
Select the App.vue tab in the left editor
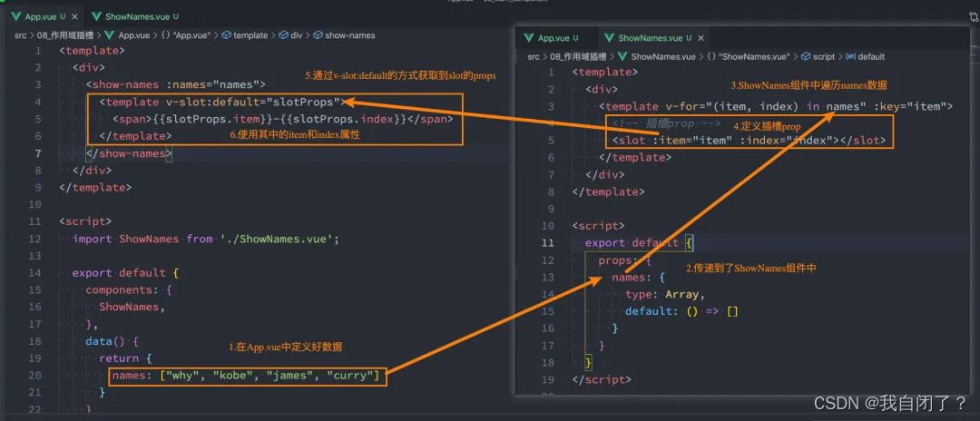[x=42, y=16]
